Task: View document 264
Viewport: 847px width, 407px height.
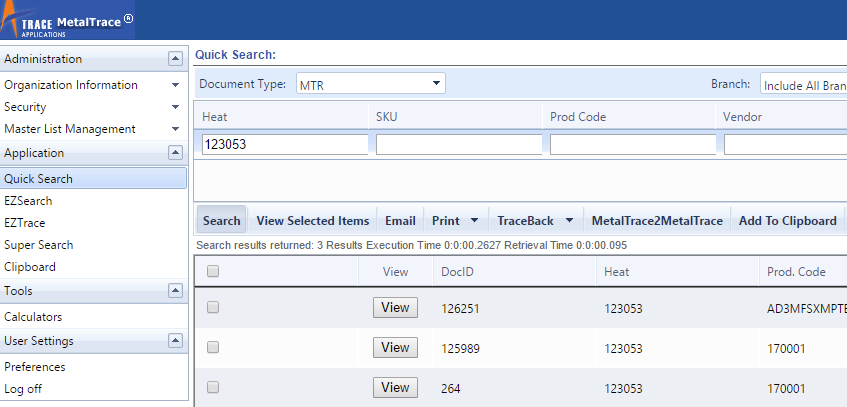Action: click(395, 388)
